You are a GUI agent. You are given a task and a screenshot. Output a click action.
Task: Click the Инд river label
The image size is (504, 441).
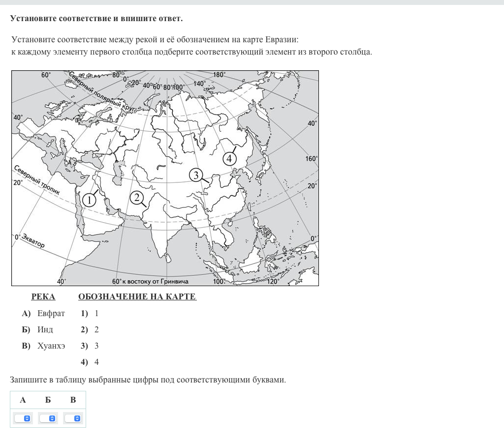click(45, 329)
